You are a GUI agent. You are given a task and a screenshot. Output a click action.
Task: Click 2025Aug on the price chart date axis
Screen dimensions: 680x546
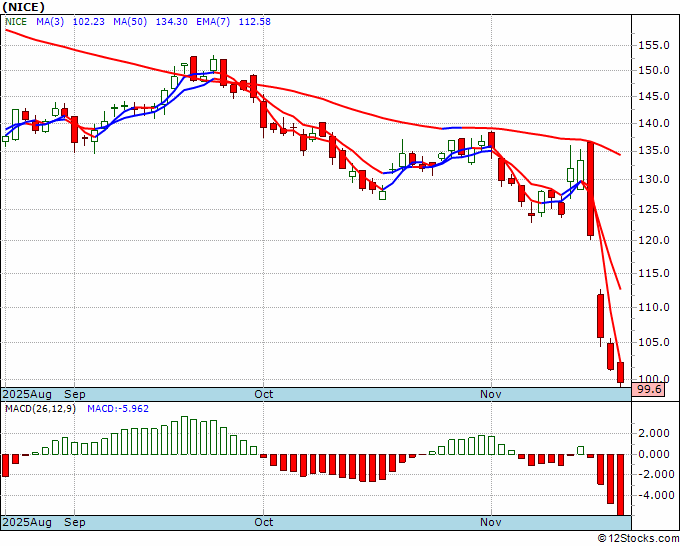27,394
